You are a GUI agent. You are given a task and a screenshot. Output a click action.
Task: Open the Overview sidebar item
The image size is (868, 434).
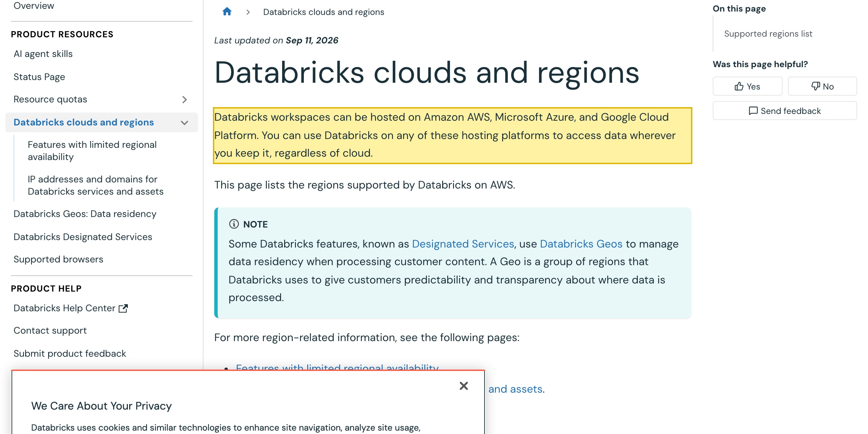click(x=34, y=6)
